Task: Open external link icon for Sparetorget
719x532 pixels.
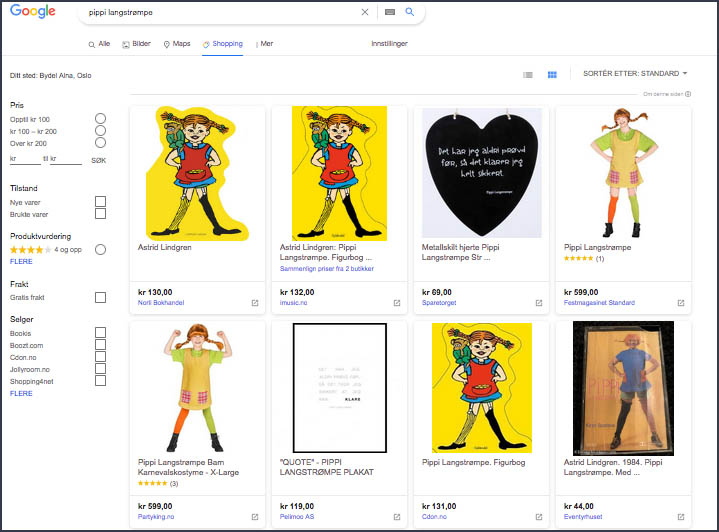Action: (x=539, y=303)
